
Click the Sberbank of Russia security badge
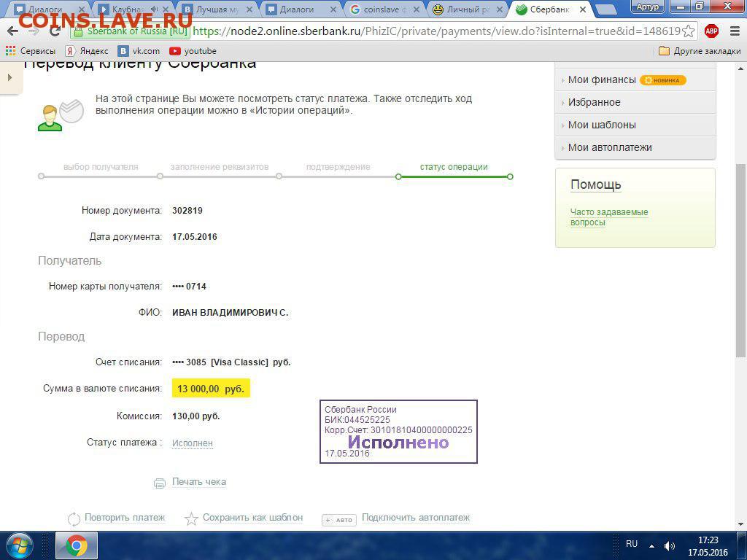coord(131,31)
